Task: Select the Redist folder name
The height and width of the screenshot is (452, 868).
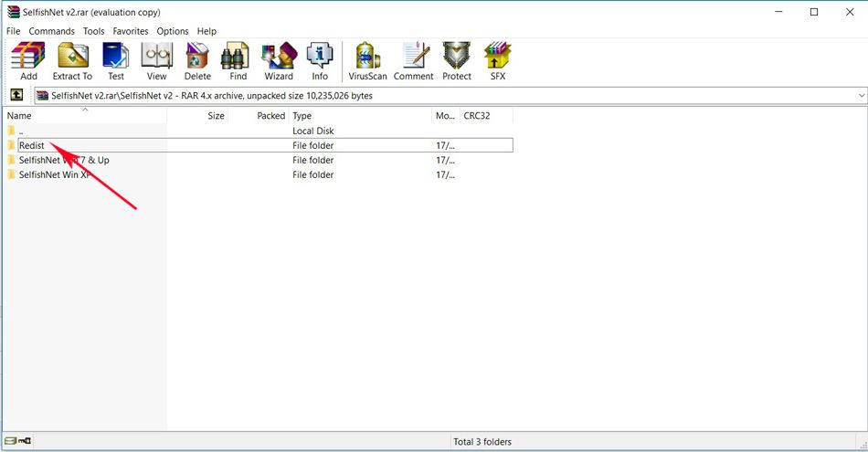Action: tap(32, 145)
